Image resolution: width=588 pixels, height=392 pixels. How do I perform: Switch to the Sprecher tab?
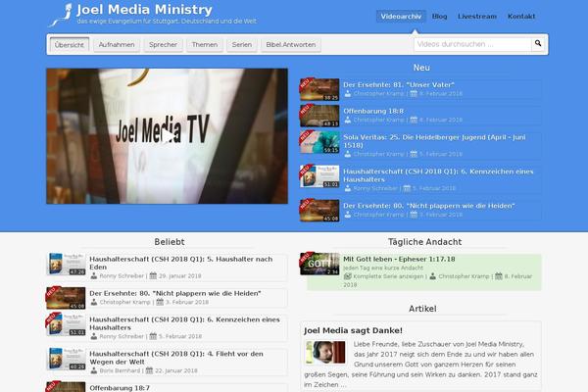coord(163,45)
